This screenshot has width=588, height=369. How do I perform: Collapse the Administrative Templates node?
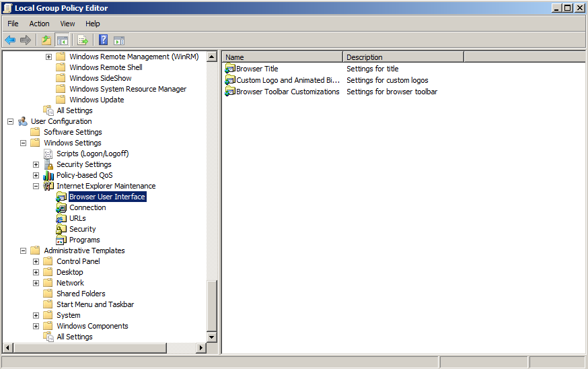tap(24, 250)
